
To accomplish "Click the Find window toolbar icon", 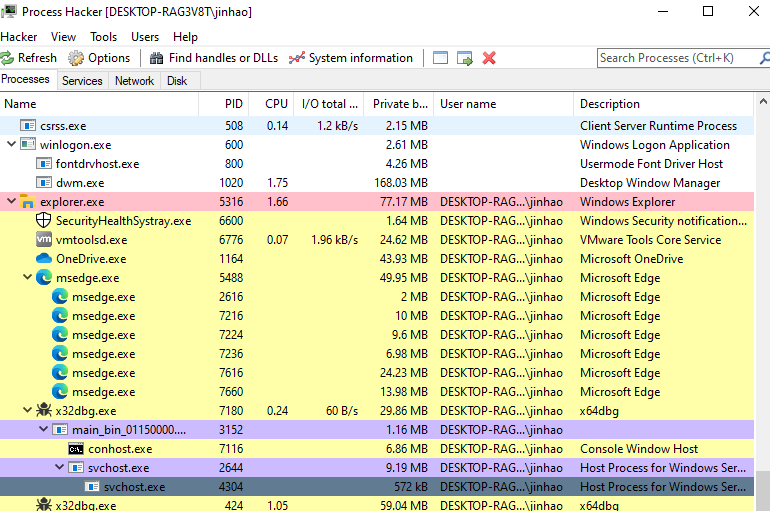I will pyautogui.click(x=441, y=58).
